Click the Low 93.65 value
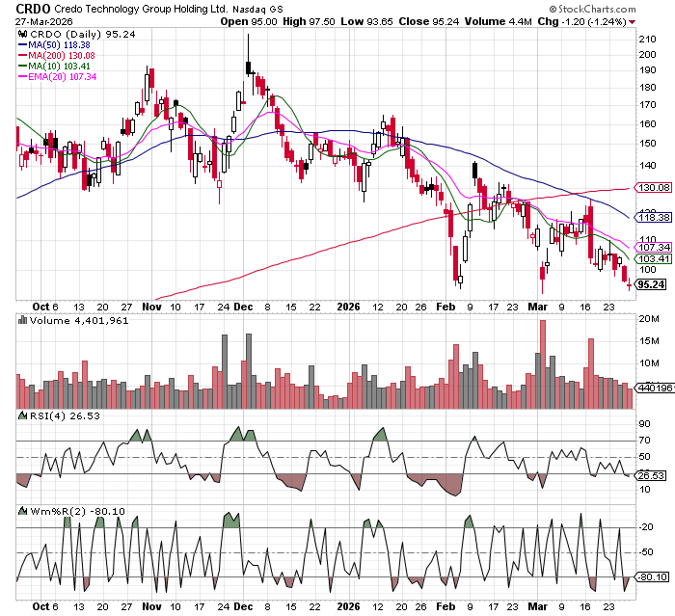This screenshot has height=616, width=675. pyautogui.click(x=366, y=21)
